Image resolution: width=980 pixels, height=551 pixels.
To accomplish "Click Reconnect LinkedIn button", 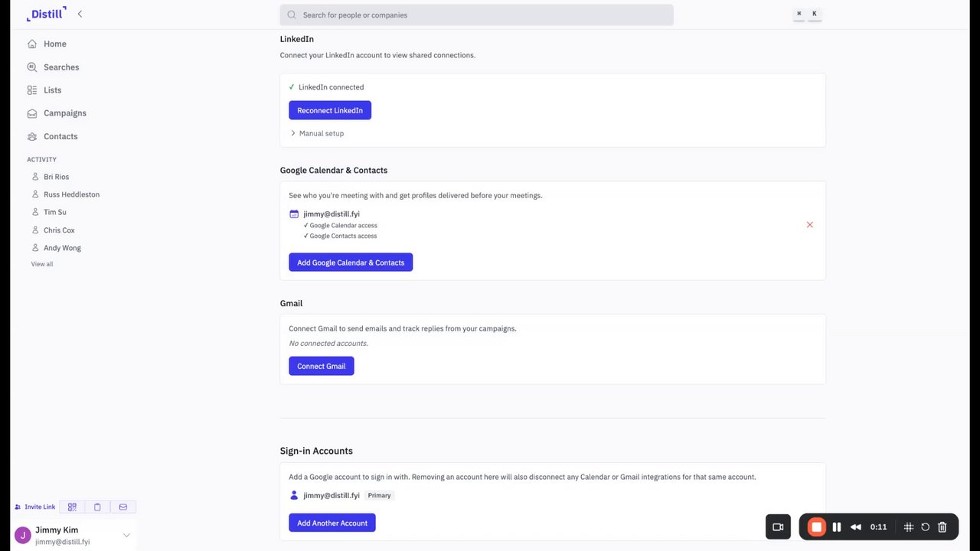I will coord(330,110).
